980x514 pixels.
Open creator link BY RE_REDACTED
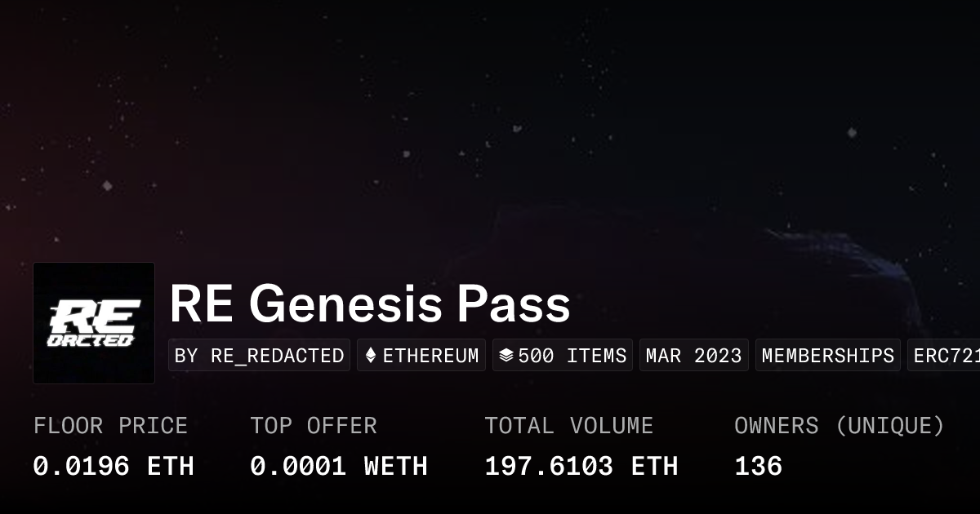259,356
